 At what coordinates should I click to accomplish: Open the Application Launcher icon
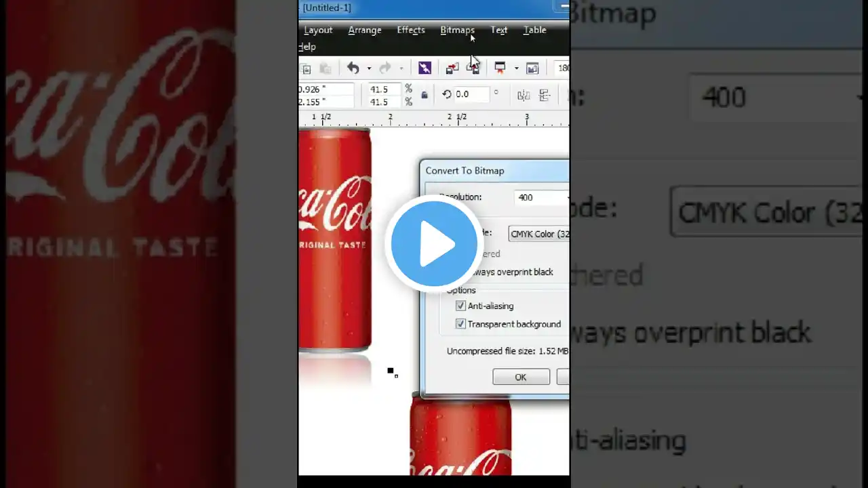[x=500, y=68]
